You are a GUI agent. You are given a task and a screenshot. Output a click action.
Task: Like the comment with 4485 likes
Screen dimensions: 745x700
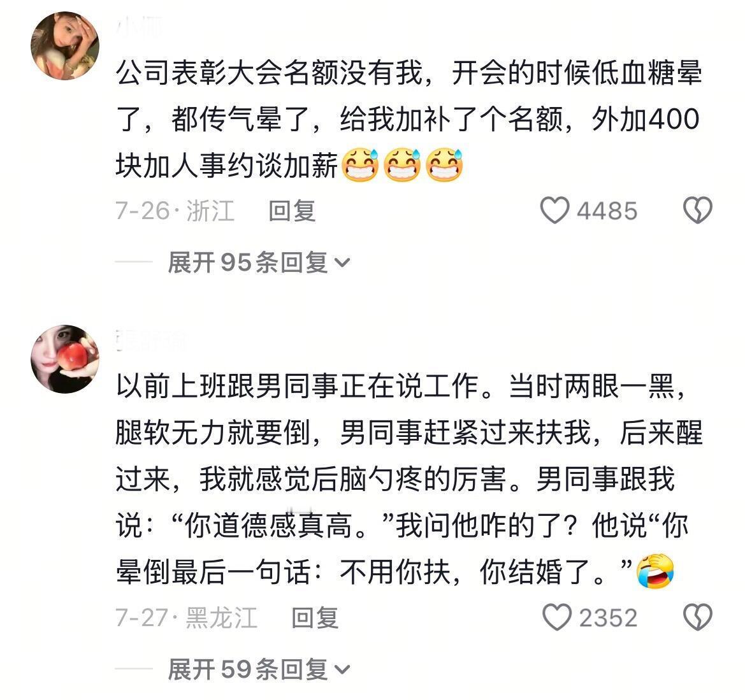coord(554,210)
